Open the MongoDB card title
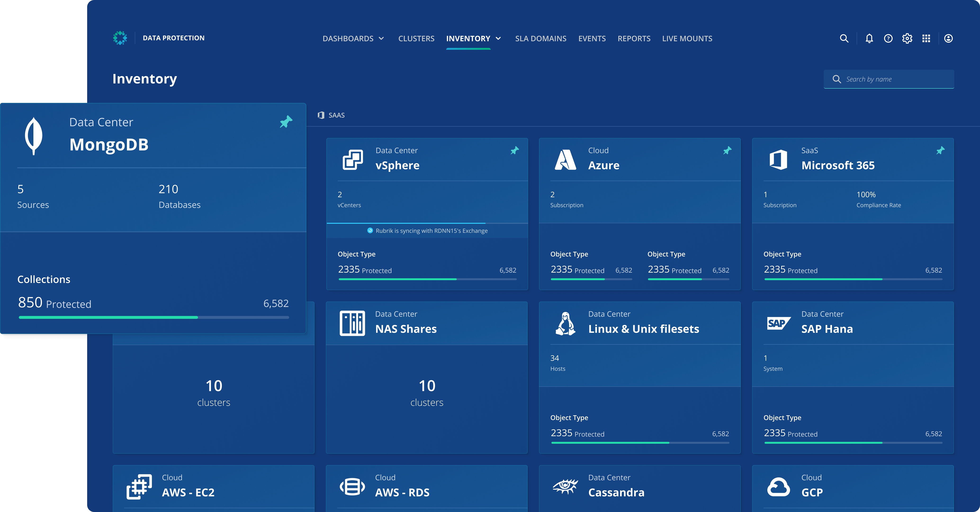This screenshot has height=512, width=980. click(109, 145)
